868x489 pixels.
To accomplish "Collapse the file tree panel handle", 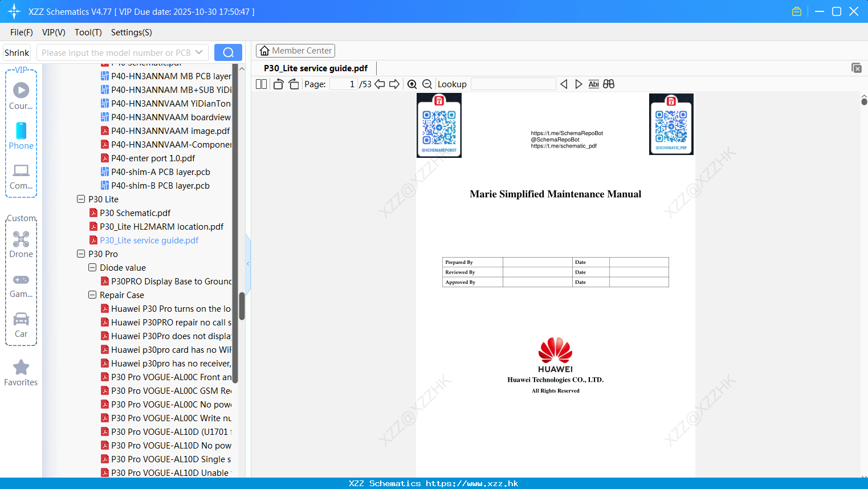I will pyautogui.click(x=248, y=263).
